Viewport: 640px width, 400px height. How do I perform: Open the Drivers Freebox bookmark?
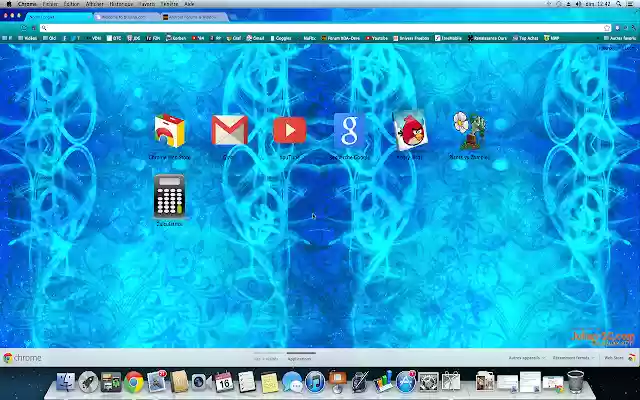coord(411,38)
